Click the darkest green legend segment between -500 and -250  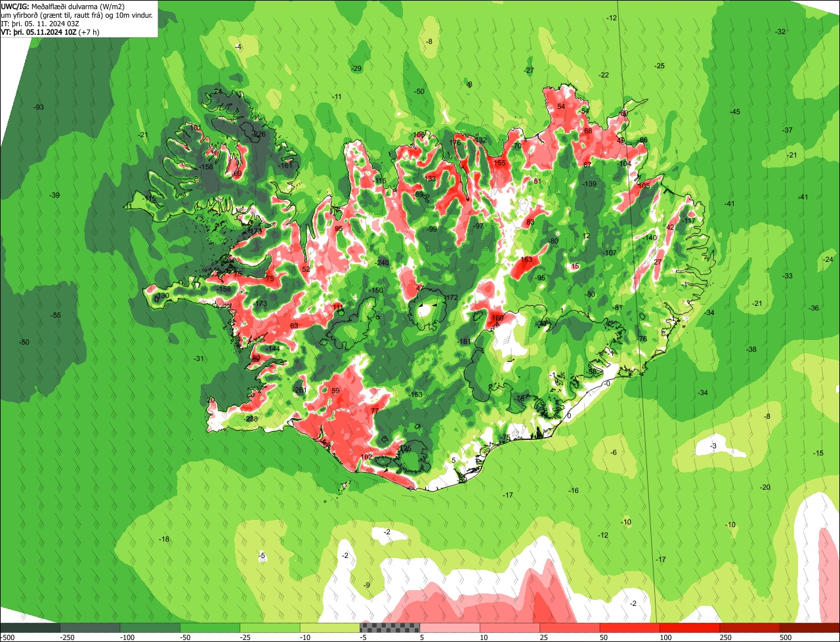(30, 628)
